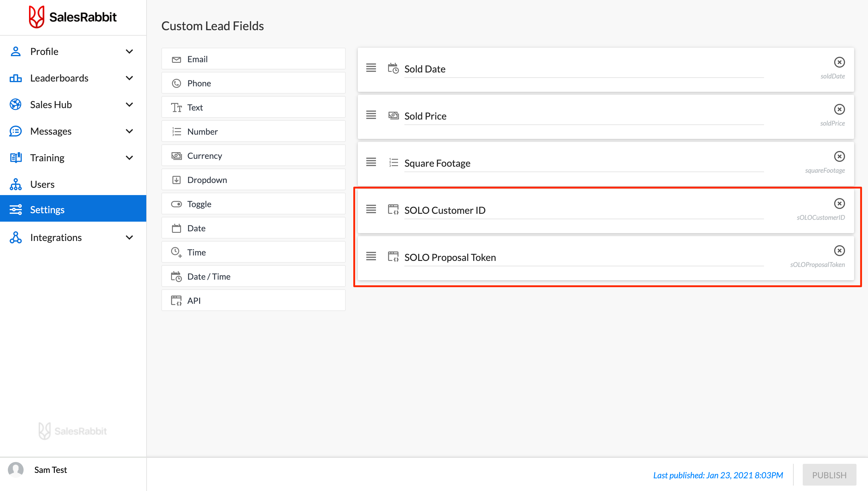Remove the Square Footage field
The width and height of the screenshot is (868, 491).
click(x=839, y=156)
